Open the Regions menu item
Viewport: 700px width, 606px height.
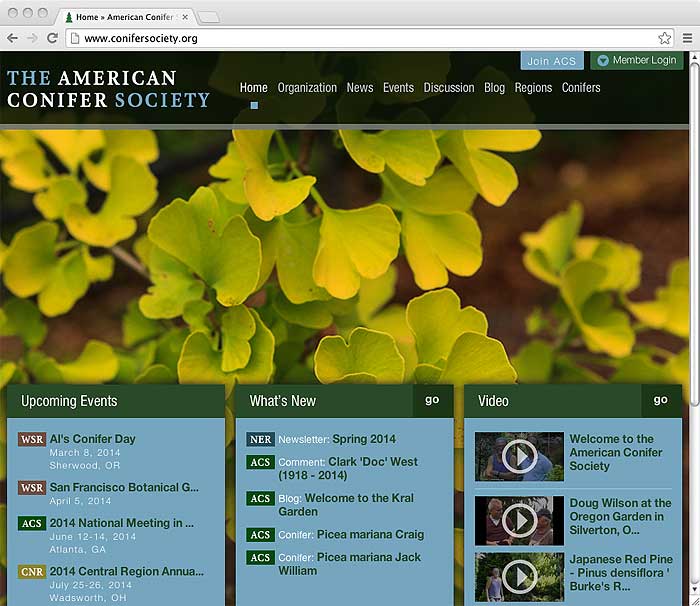pos(533,88)
